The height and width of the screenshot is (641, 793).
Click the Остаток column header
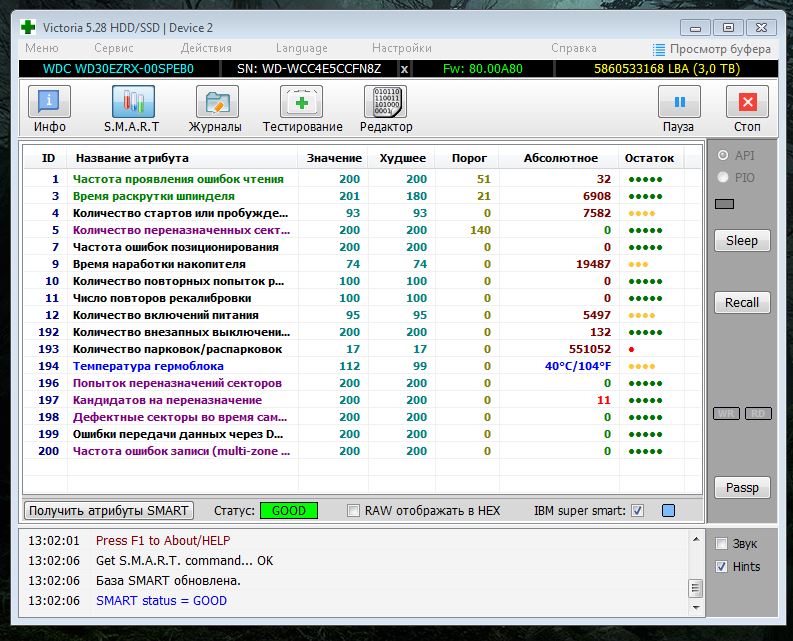click(649, 158)
